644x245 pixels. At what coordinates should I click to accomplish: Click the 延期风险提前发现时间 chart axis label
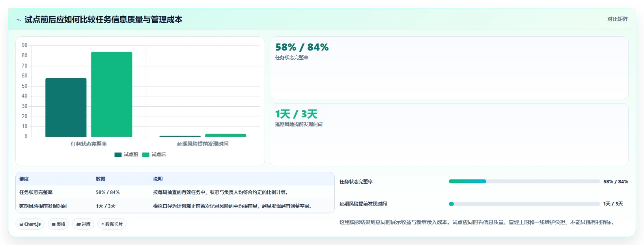coord(203,144)
